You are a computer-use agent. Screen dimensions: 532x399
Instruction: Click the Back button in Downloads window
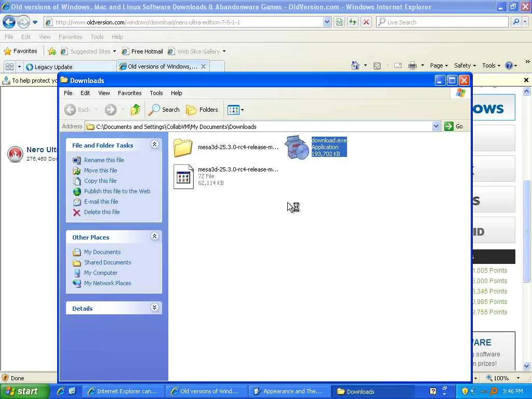[78, 110]
